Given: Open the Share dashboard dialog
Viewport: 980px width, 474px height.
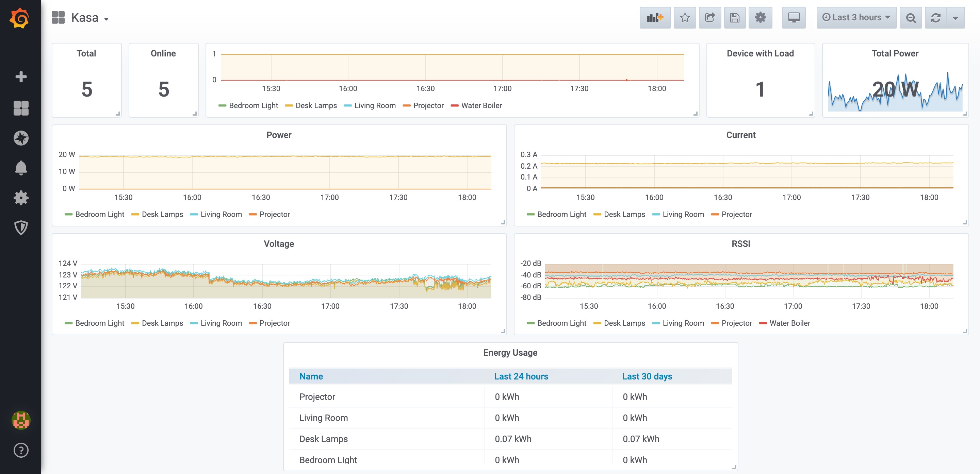Looking at the screenshot, I should pyautogui.click(x=709, y=17).
